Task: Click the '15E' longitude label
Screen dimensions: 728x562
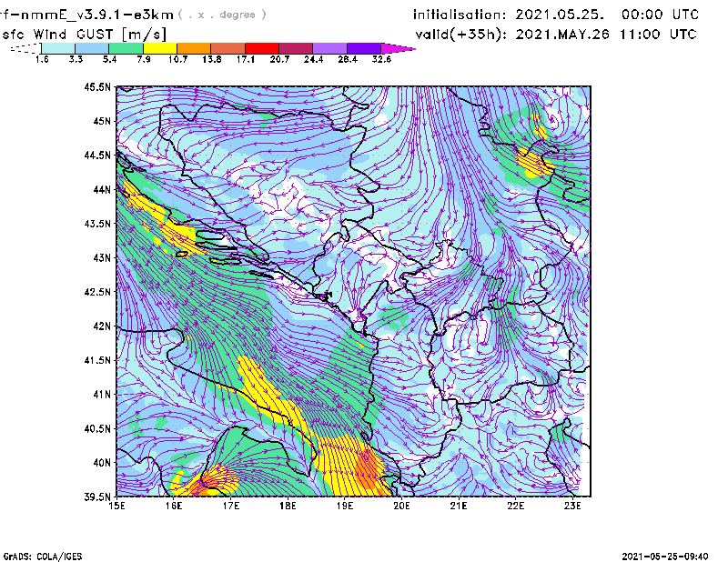Action: point(116,506)
